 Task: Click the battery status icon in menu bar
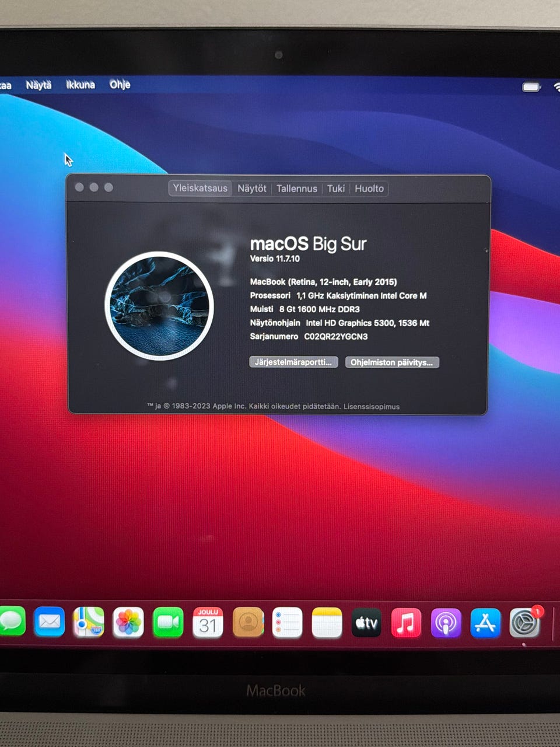pos(531,87)
